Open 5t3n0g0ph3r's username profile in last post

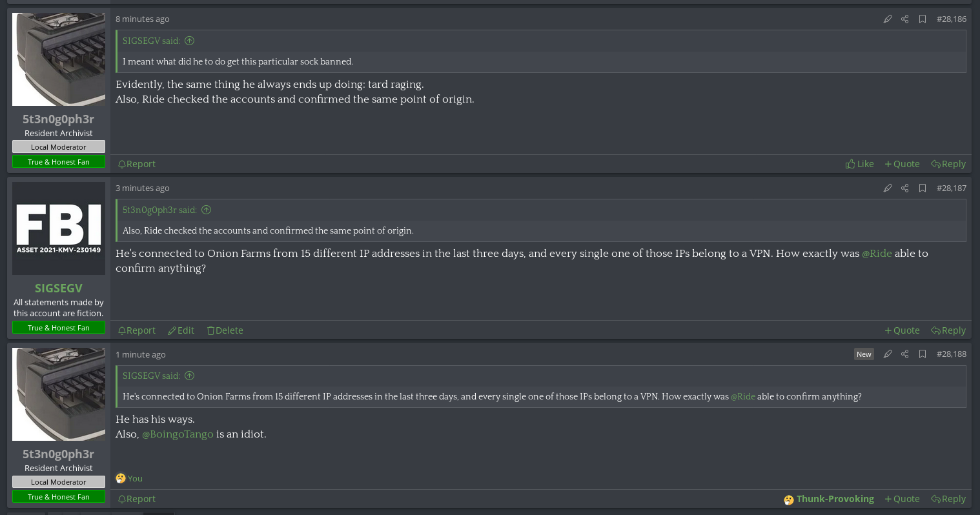coord(58,454)
